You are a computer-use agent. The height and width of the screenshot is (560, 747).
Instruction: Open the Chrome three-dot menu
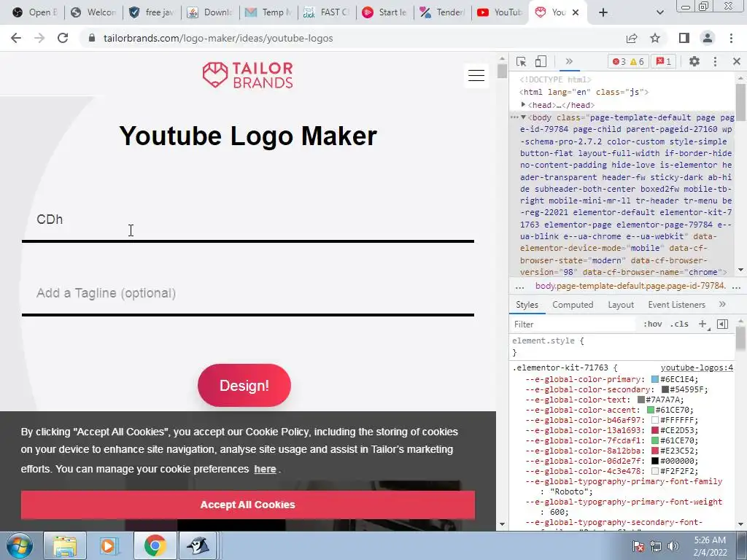pos(731,38)
